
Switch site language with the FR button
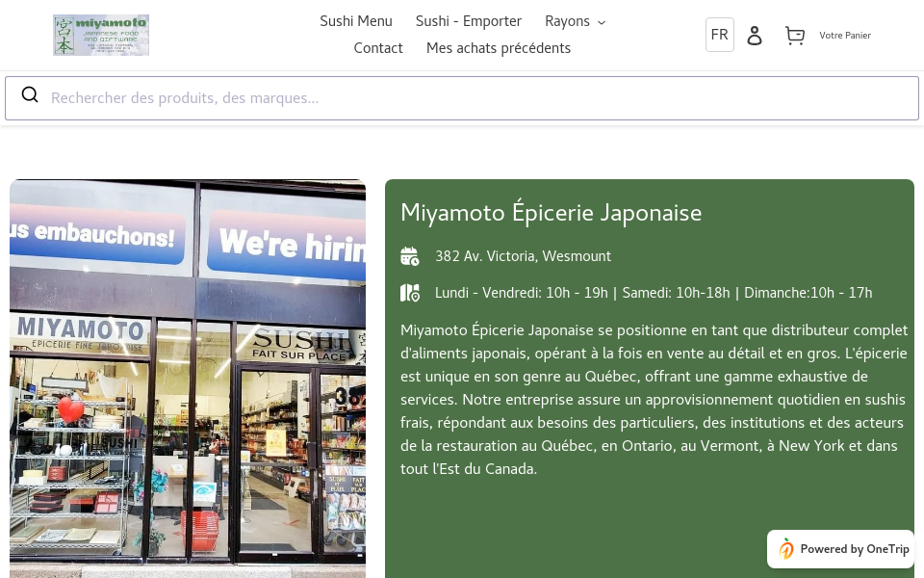(719, 34)
